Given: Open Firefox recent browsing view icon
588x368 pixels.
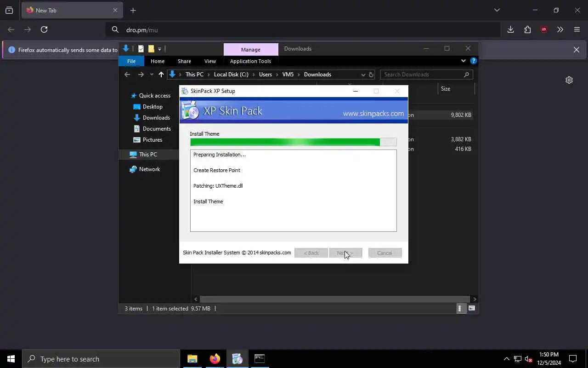Looking at the screenshot, I should (9, 10).
